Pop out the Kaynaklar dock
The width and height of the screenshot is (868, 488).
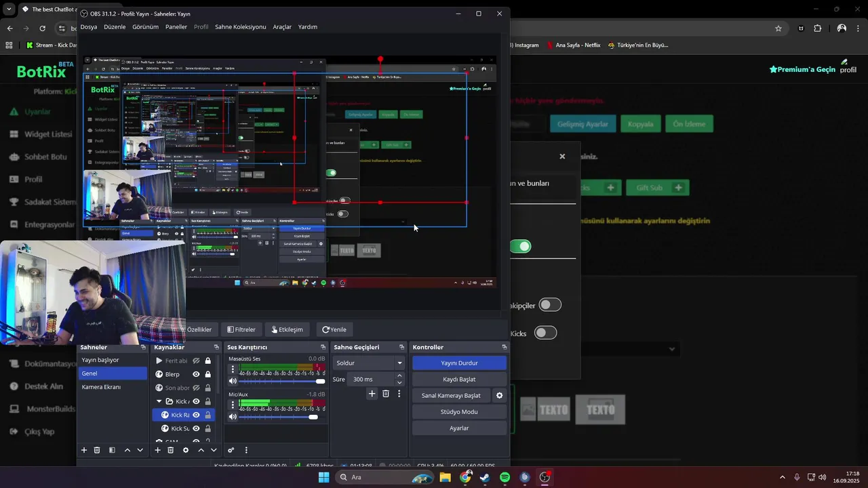(216, 347)
